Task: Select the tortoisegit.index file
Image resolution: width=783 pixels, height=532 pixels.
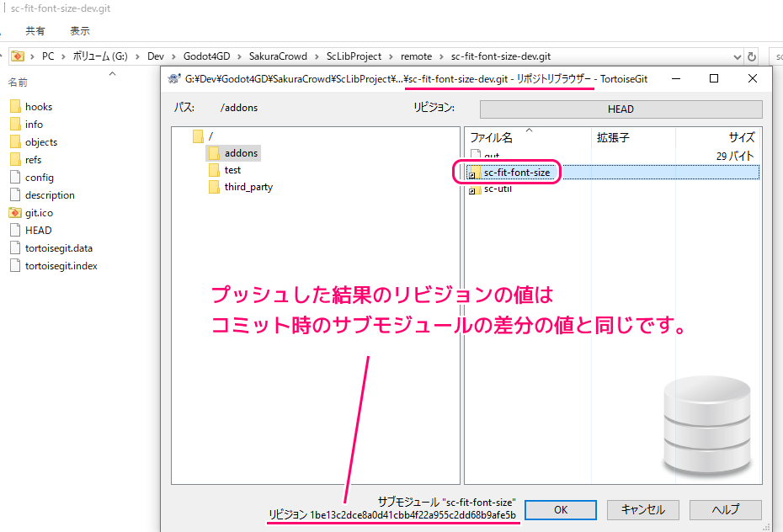Action: 61,266
